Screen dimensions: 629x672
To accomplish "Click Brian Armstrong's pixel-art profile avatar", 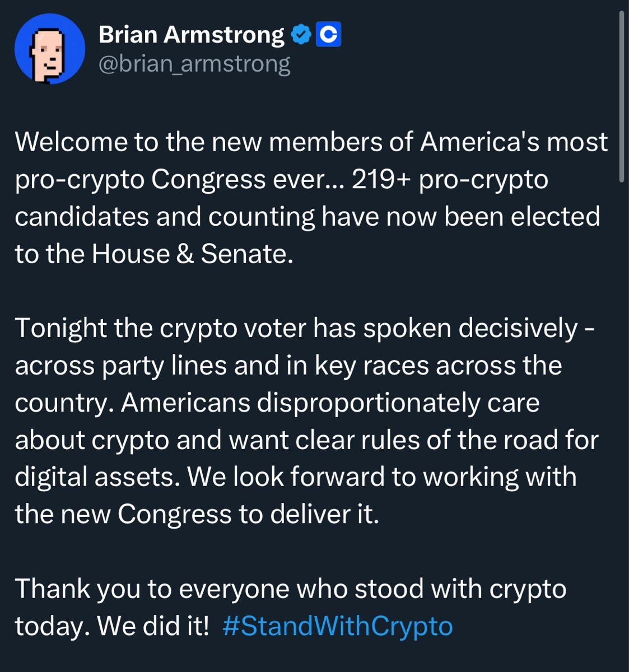I will click(x=50, y=49).
